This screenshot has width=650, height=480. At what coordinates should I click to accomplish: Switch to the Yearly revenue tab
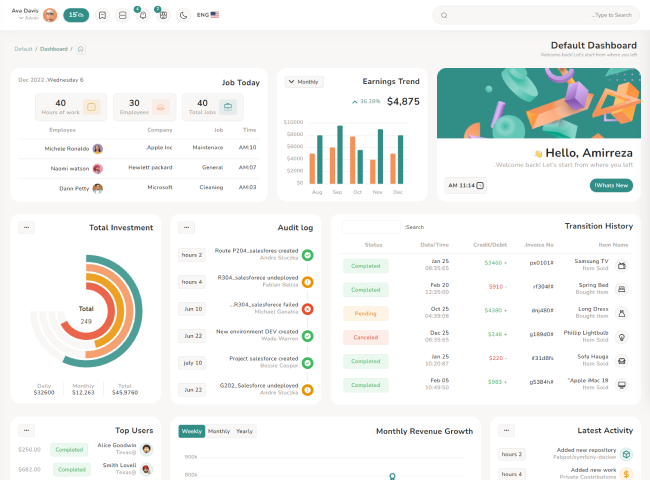(244, 431)
